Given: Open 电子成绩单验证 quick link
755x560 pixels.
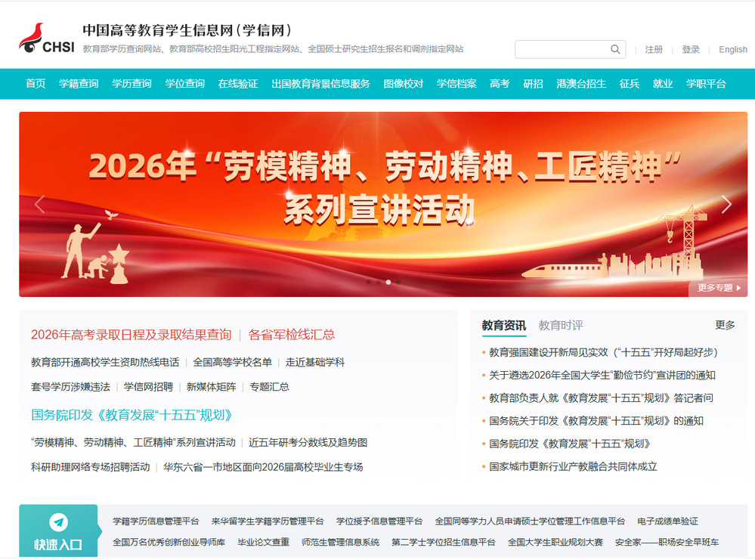Looking at the screenshot, I should click(667, 521).
